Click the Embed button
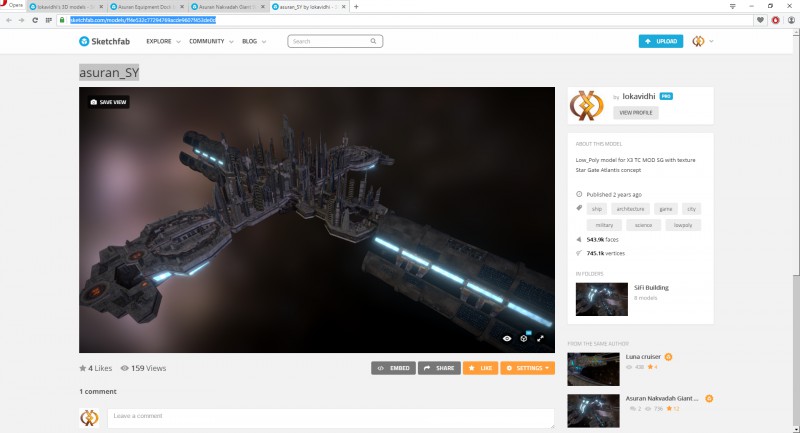The image size is (800, 433). coord(393,368)
